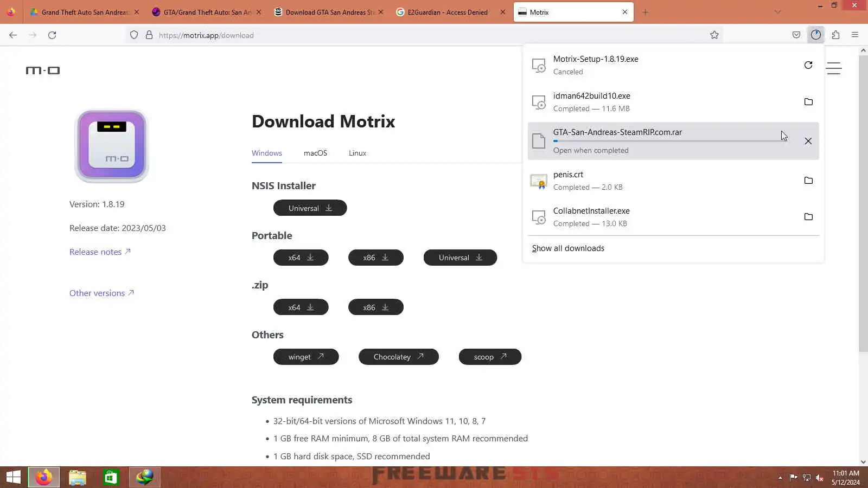Go back to previous page
The height and width of the screenshot is (488, 868).
click(x=13, y=35)
